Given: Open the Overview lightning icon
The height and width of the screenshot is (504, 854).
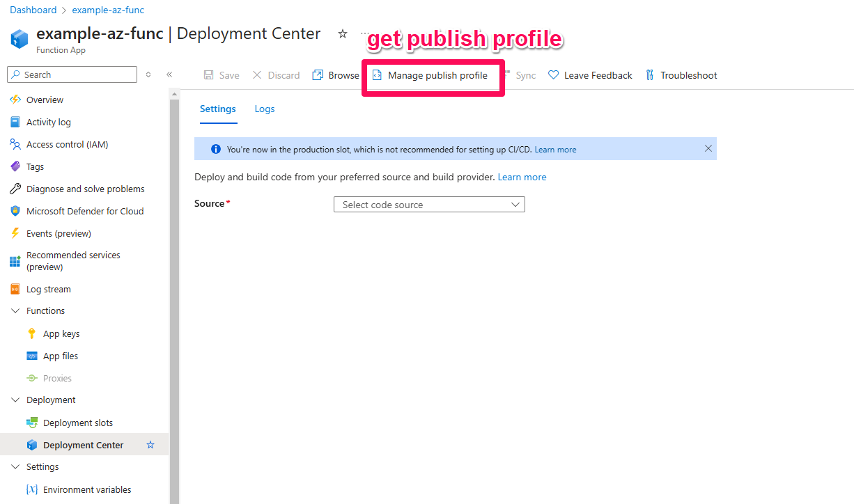Looking at the screenshot, I should 15,100.
